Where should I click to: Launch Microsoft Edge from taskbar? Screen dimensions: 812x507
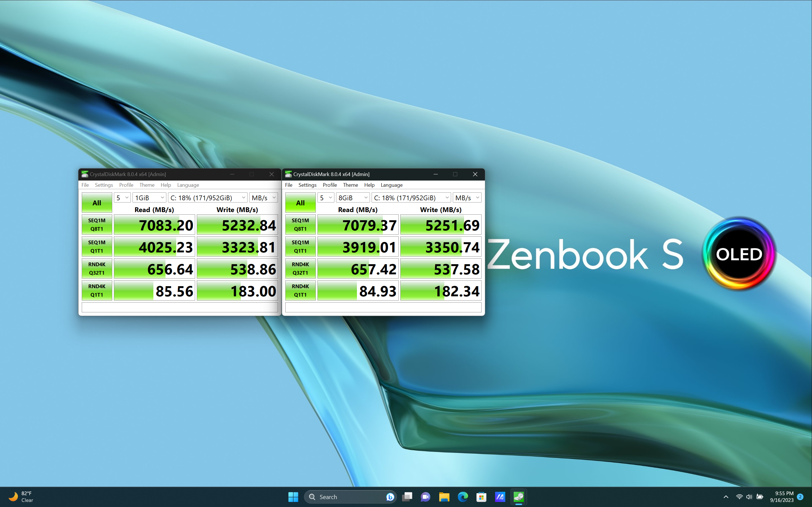tap(463, 497)
